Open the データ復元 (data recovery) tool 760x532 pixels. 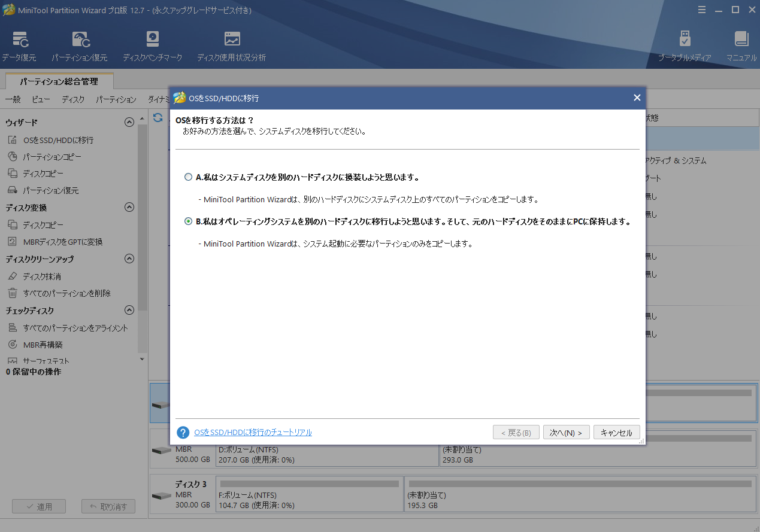(x=19, y=44)
